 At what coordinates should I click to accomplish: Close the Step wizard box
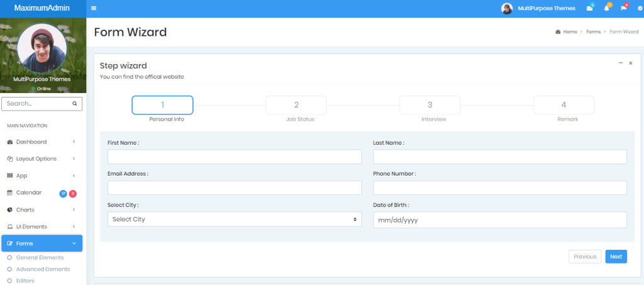pos(630,63)
